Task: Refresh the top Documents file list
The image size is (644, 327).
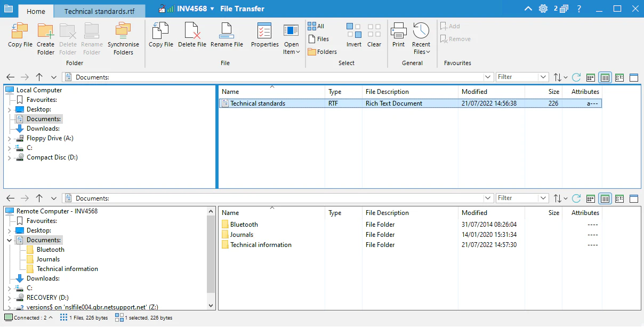Action: click(576, 76)
